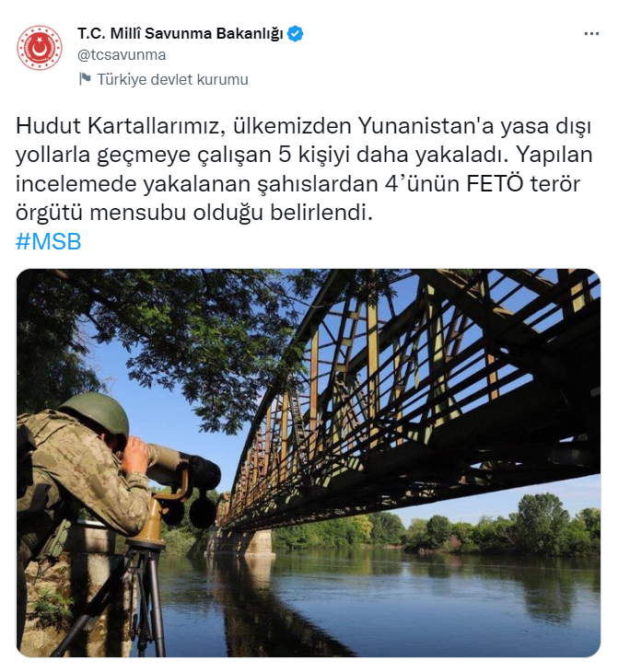Open the Millî Savunma Bakanlığı profile avatar
Image resolution: width=618 pixels, height=672 pixels.
coord(40,47)
